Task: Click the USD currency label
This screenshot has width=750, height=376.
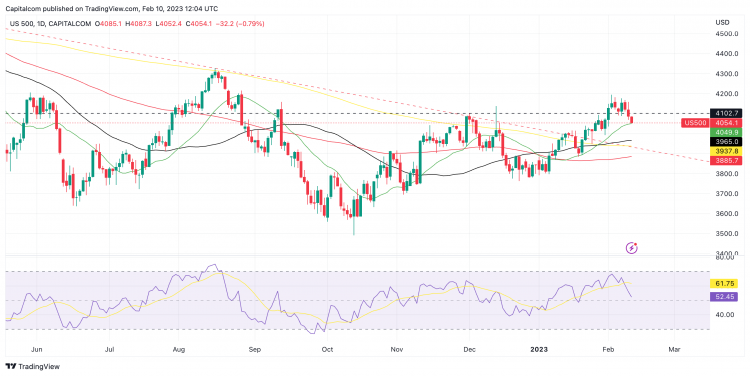Action: pos(722,22)
